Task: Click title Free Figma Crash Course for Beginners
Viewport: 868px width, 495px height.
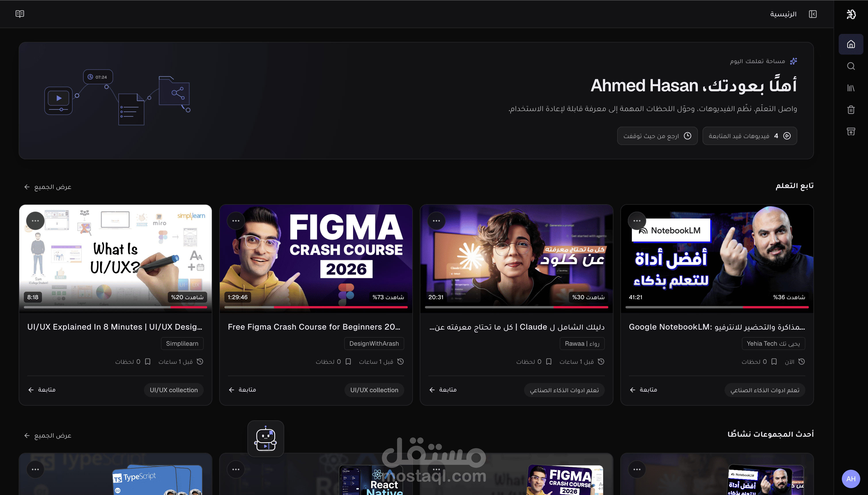Action: point(314,327)
